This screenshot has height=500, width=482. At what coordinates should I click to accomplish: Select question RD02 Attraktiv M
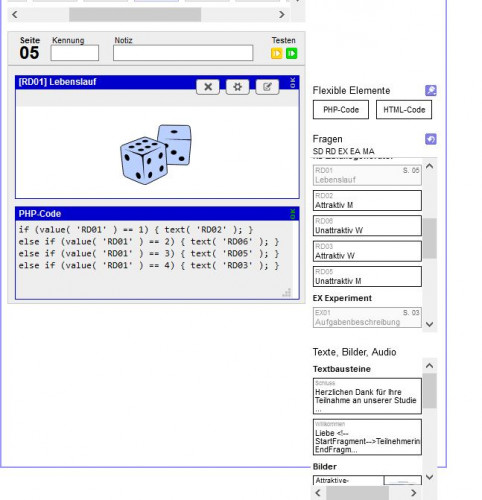[367, 201]
